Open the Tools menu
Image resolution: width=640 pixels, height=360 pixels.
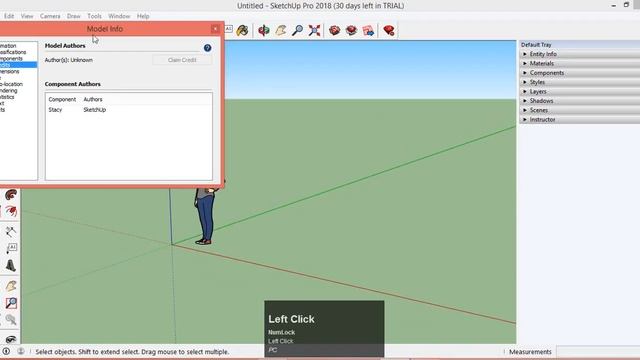[x=94, y=16]
